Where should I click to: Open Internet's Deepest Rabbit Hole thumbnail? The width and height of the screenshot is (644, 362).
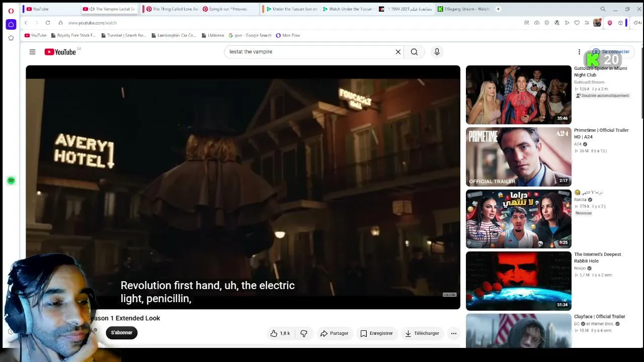pos(519,281)
